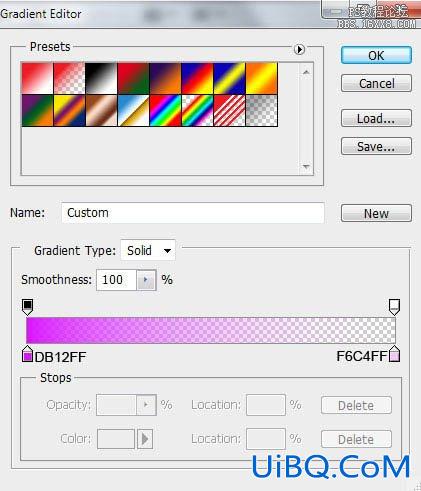Open the Presets flyout menu arrow
Screen dimensions: 421x491
(x=299, y=50)
